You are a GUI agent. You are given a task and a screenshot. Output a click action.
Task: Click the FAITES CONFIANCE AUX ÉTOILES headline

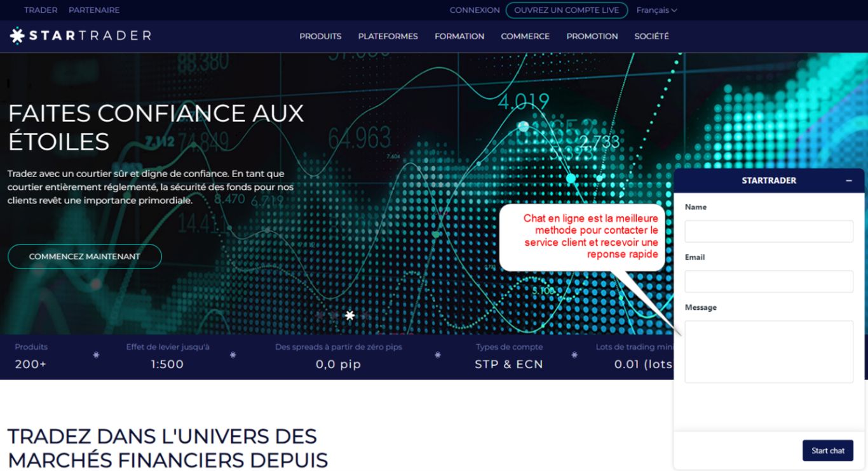156,127
